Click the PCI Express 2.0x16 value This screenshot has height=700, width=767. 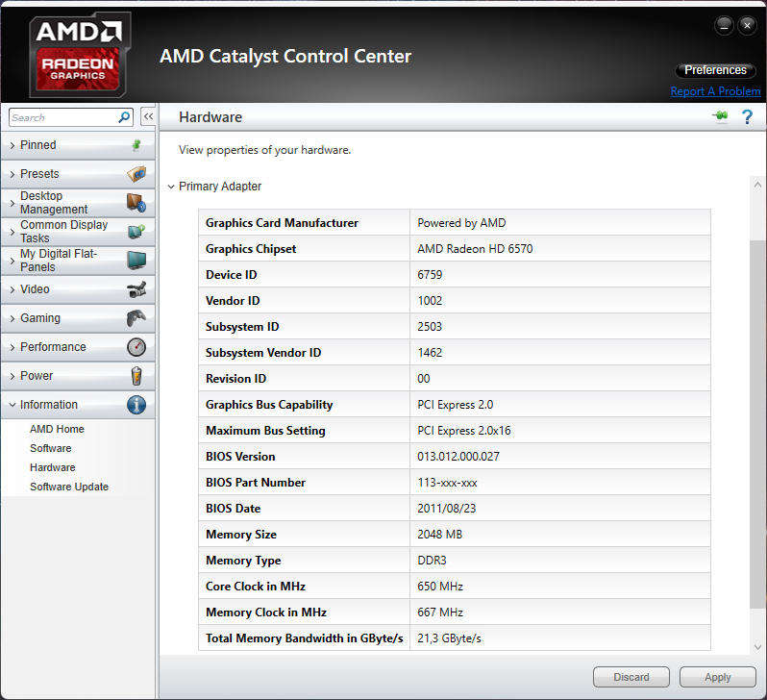point(463,430)
